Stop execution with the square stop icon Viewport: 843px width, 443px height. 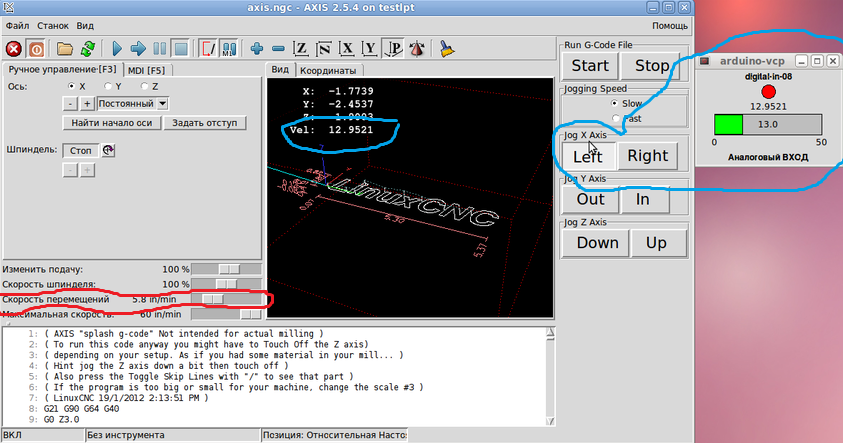click(x=181, y=49)
